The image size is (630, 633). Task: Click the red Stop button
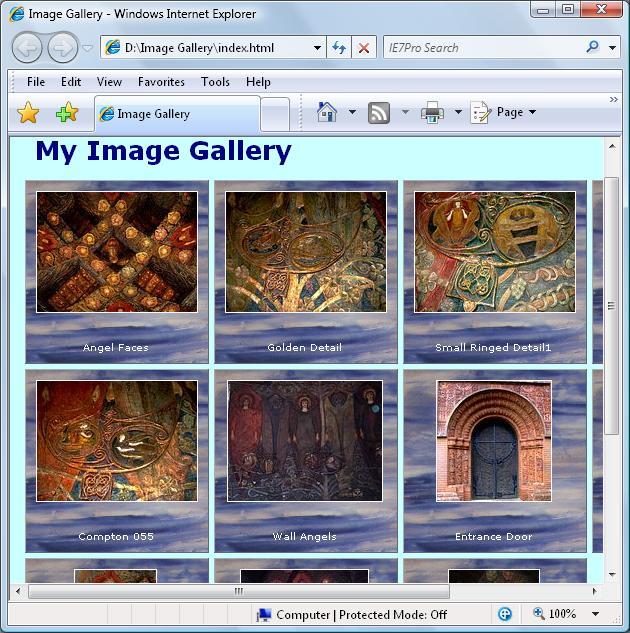pyautogui.click(x=364, y=48)
